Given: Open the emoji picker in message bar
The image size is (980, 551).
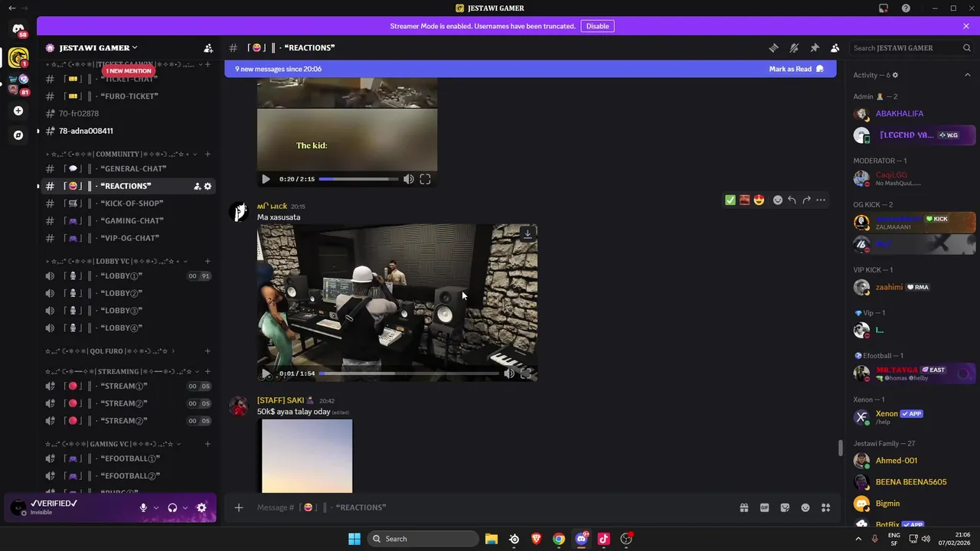Looking at the screenshot, I should coord(805,507).
